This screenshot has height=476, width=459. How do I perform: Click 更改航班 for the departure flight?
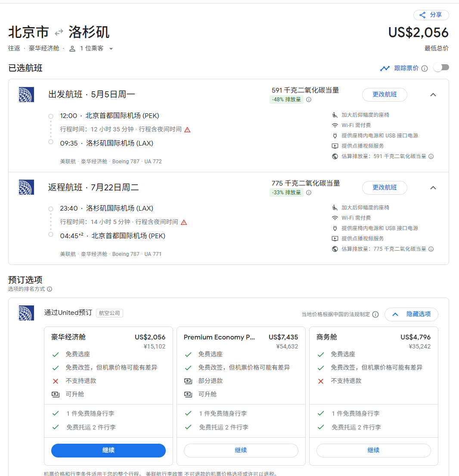(385, 95)
